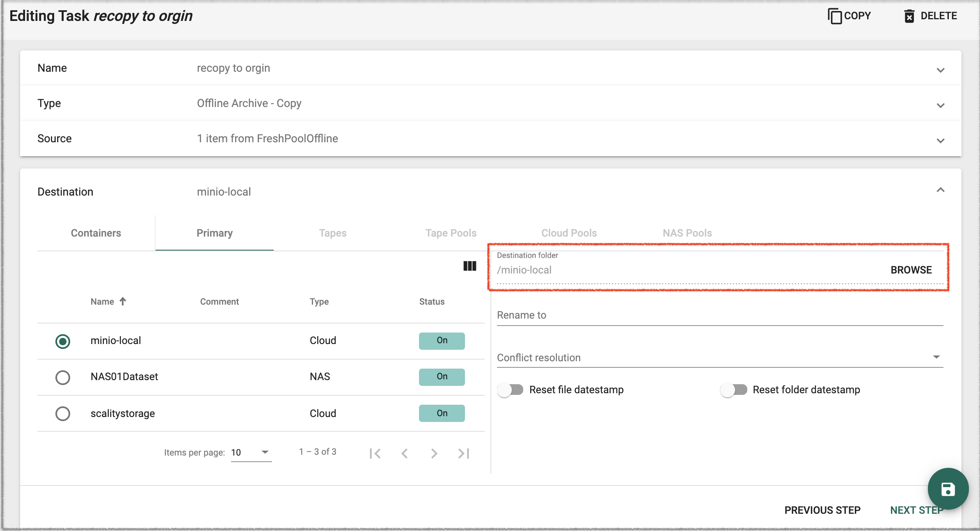The height and width of the screenshot is (531, 980).
Task: Click the minio-local row name
Action: [116, 340]
